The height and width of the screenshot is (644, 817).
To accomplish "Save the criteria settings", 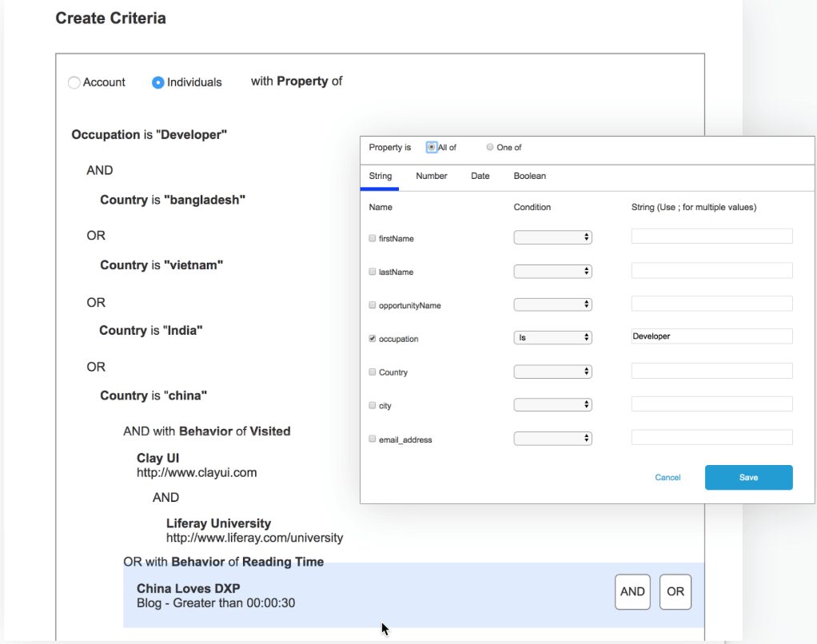I will click(x=748, y=477).
